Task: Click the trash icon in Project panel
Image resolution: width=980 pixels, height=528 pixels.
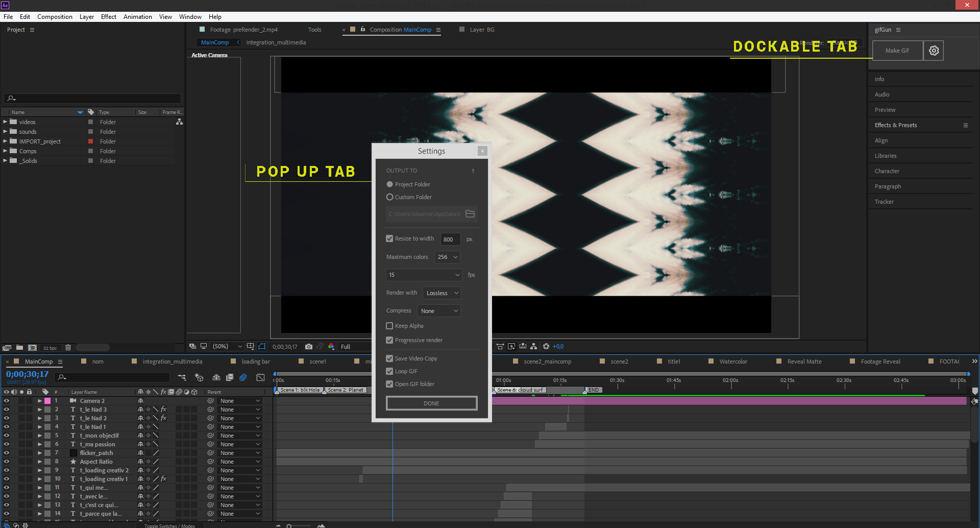Action: pyautogui.click(x=68, y=348)
